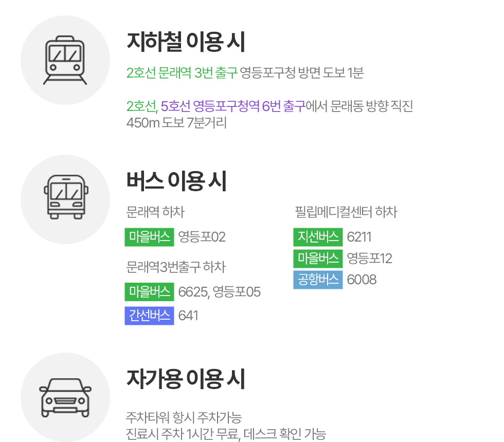This screenshot has width=504, height=442.
Task: Click bus number 641
Action: [188, 316]
